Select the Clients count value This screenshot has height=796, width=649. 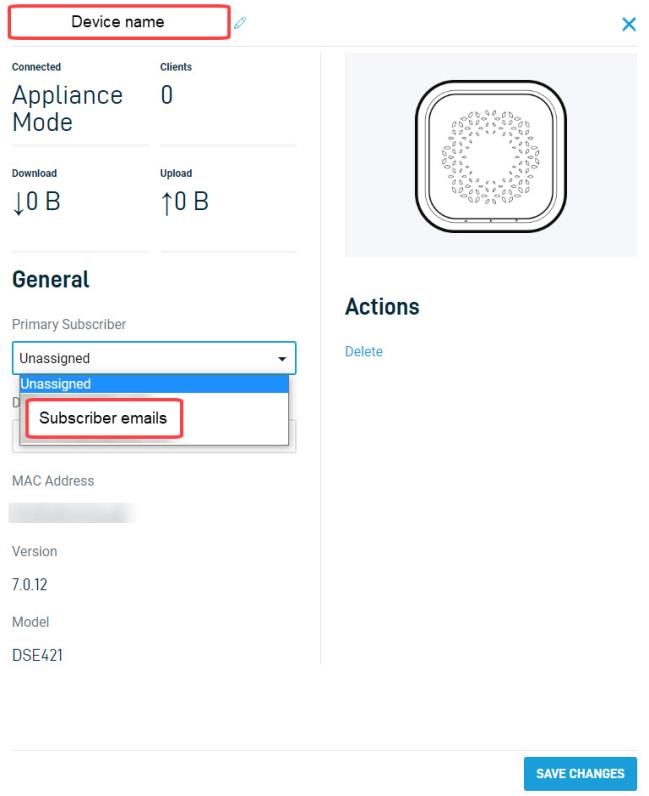[167, 95]
